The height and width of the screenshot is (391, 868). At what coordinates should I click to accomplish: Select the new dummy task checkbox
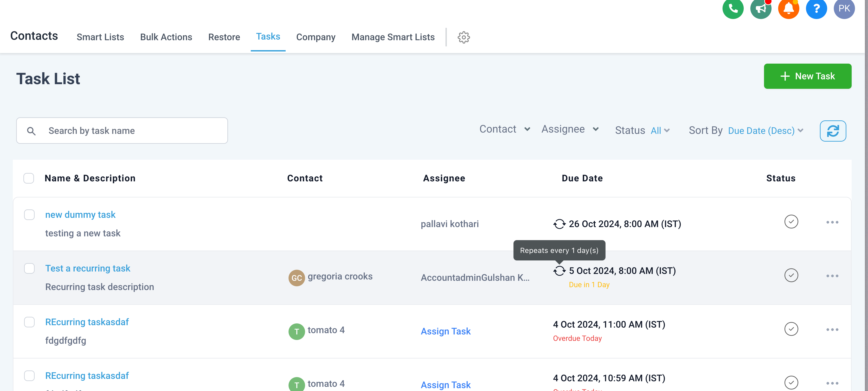(29, 215)
